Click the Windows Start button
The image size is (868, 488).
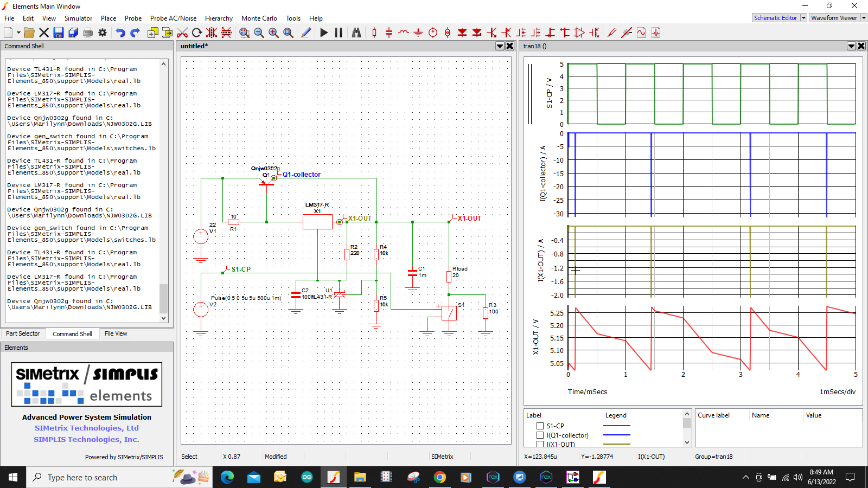coord(13,477)
